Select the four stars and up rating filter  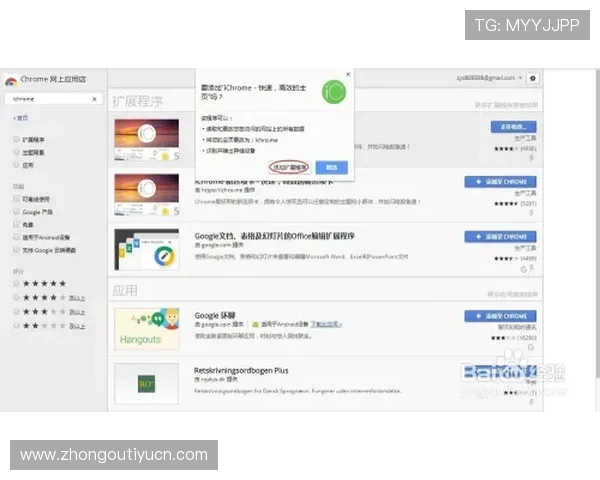click(16, 297)
